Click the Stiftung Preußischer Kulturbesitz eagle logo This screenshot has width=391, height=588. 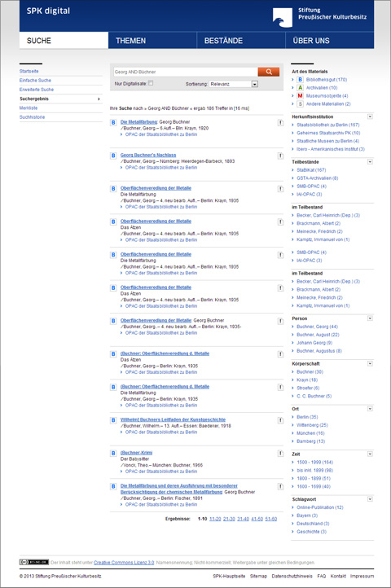(x=283, y=18)
